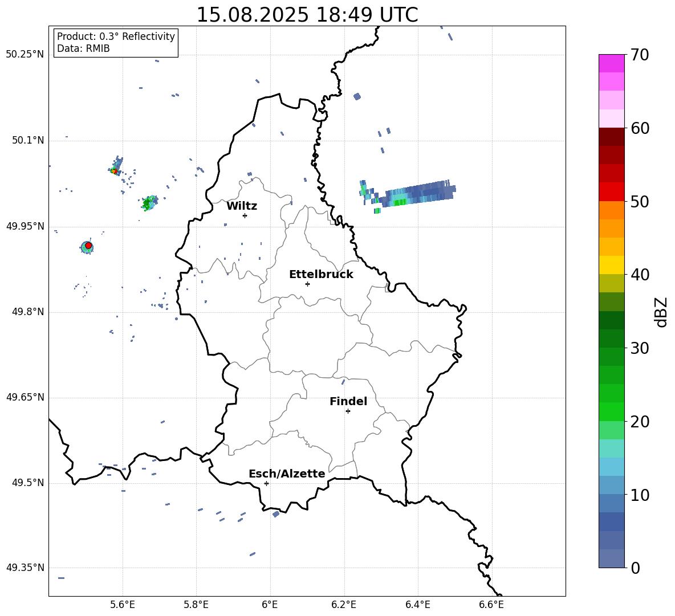Click the 49.8°N latitude label
This screenshot has width=675, height=616.
tap(28, 312)
